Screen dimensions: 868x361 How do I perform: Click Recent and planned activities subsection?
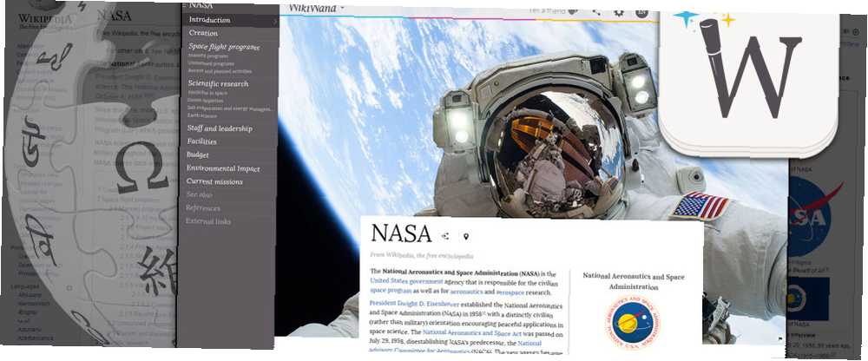220,71
